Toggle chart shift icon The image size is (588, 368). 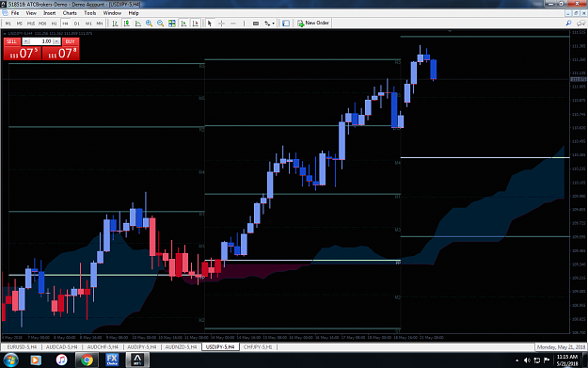pos(195,24)
